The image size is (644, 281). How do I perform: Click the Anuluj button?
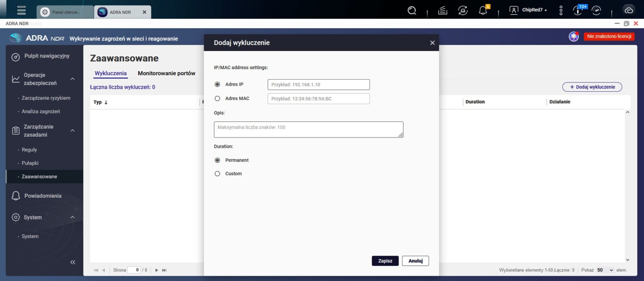tap(415, 261)
